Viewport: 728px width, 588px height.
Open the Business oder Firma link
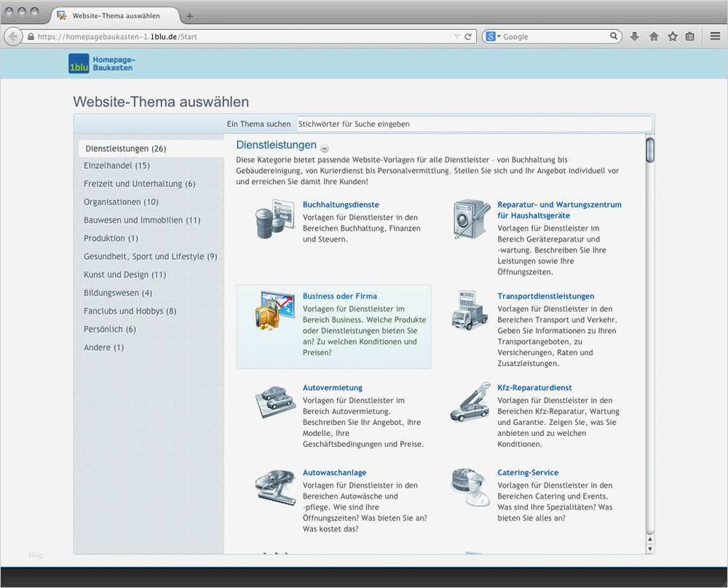coord(340,296)
